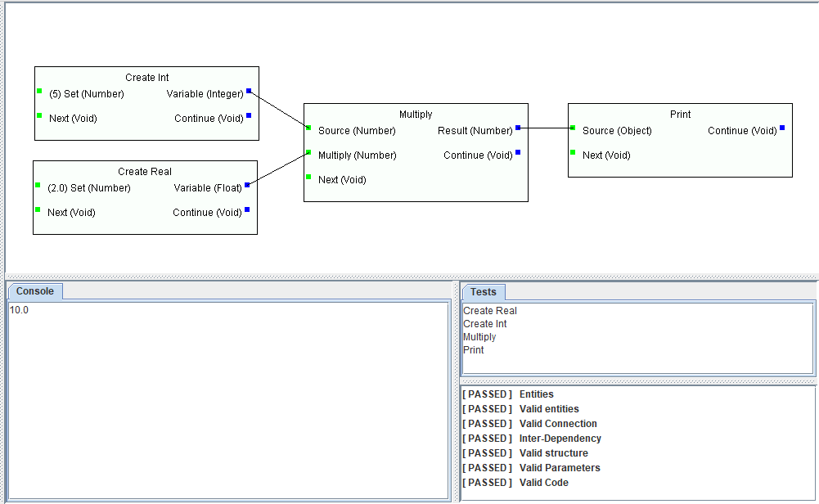Click the green Source (Number) port on Multiply
Screen dimensions: 819x504
[308, 128]
